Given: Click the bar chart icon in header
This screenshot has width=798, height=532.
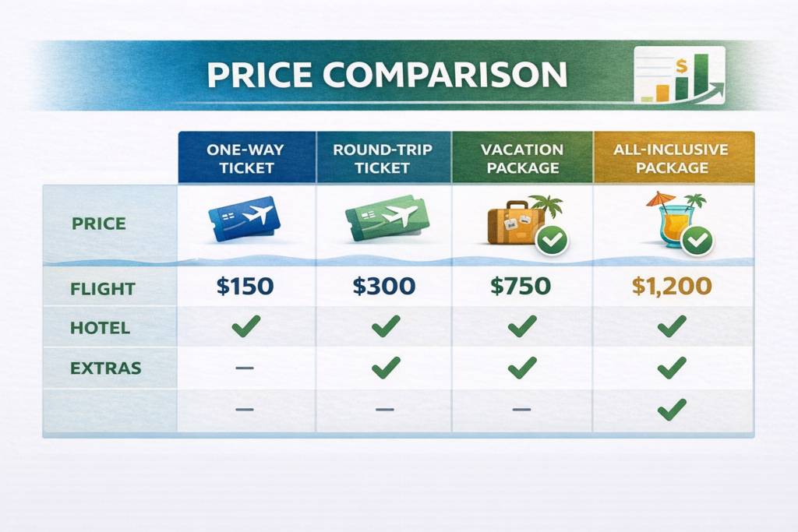Looking at the screenshot, I should [x=680, y=76].
